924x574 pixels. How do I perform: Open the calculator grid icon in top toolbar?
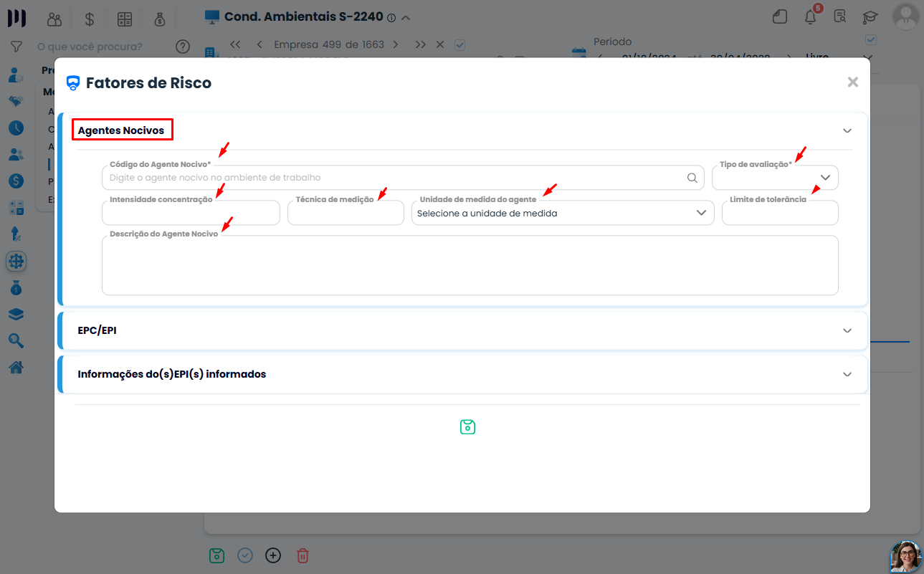pyautogui.click(x=125, y=19)
